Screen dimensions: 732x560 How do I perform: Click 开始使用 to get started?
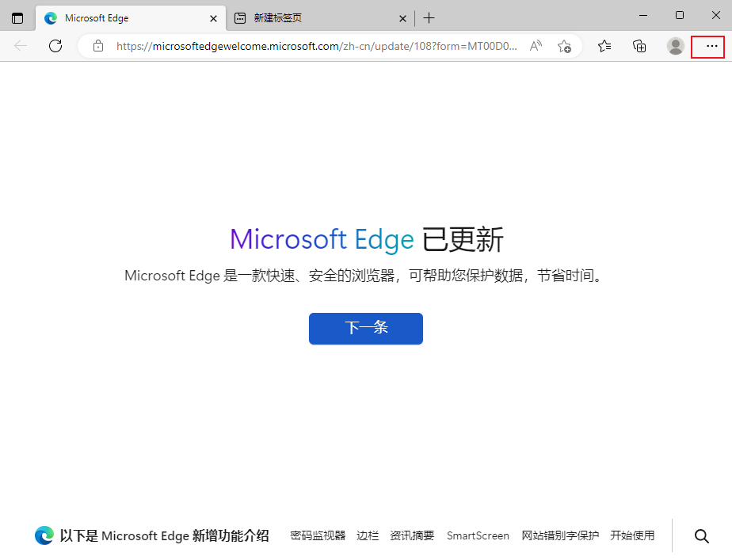632,535
